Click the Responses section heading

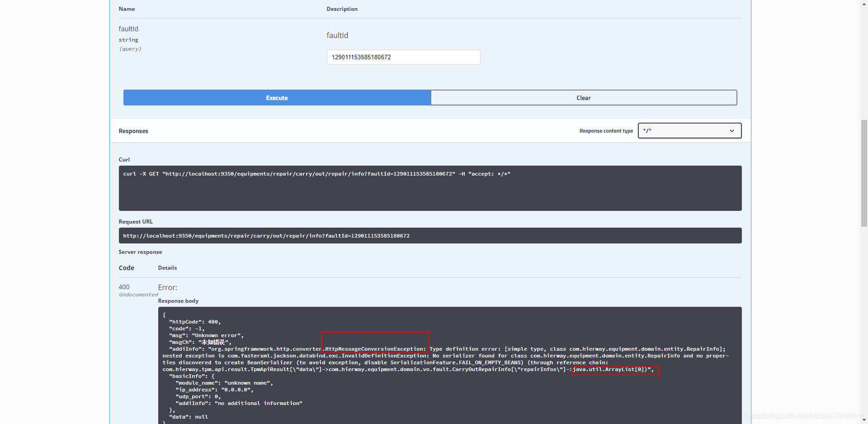coord(133,131)
